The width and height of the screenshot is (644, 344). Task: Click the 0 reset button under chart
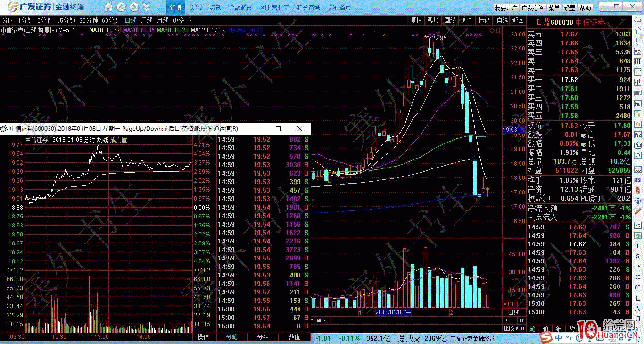[520, 320]
